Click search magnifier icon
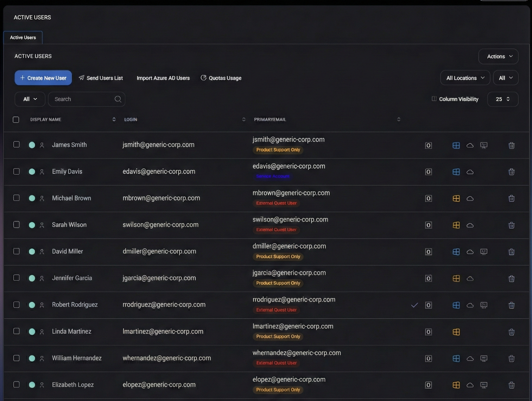This screenshot has width=532, height=401. point(118,99)
